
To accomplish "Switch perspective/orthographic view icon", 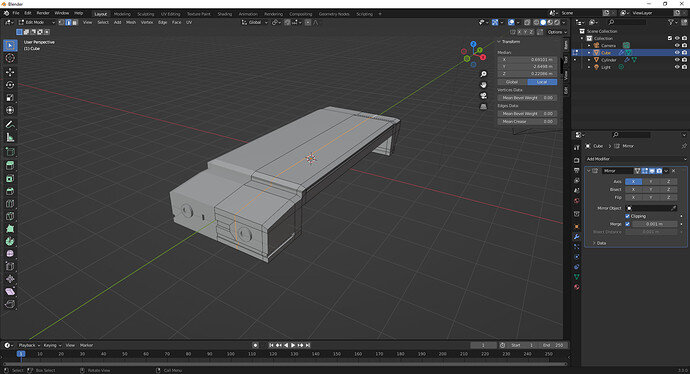I will click(x=483, y=106).
